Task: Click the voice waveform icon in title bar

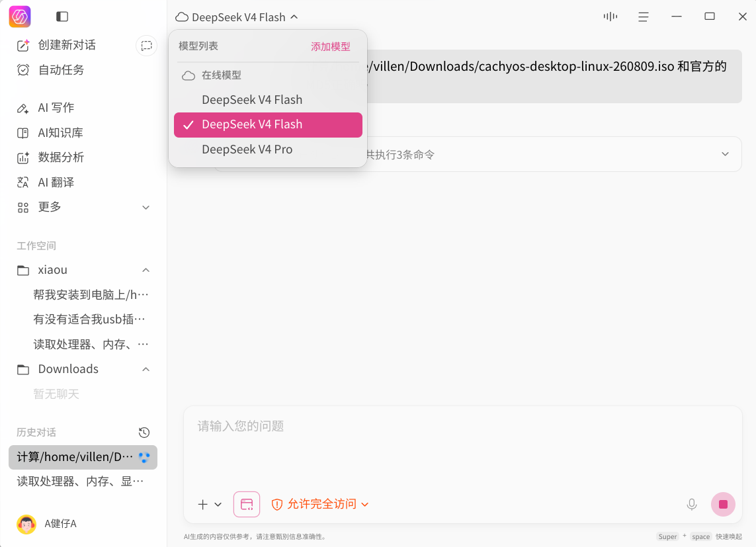Action: pyautogui.click(x=610, y=17)
